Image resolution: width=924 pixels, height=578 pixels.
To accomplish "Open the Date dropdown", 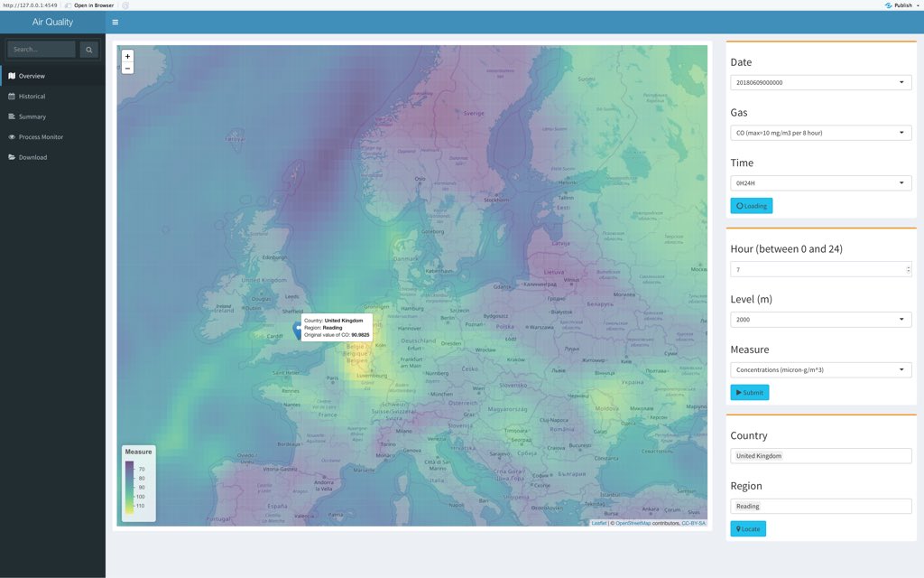I will tap(820, 82).
